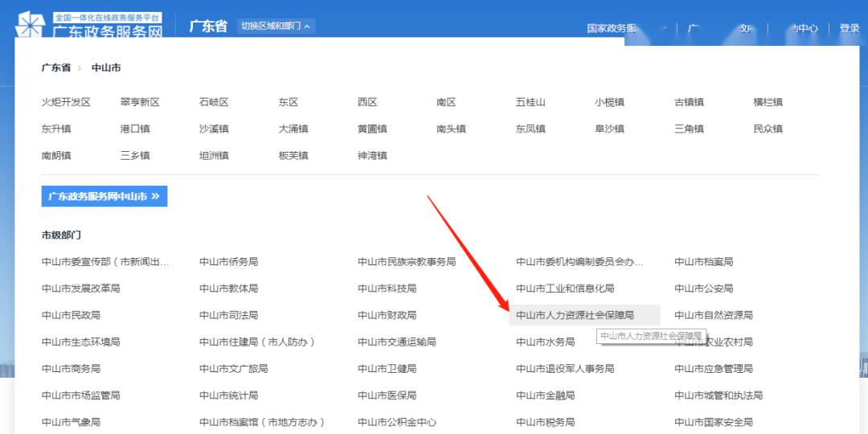Image resolution: width=868 pixels, height=434 pixels.
Task: Select 古镇镇 town
Action: (689, 102)
